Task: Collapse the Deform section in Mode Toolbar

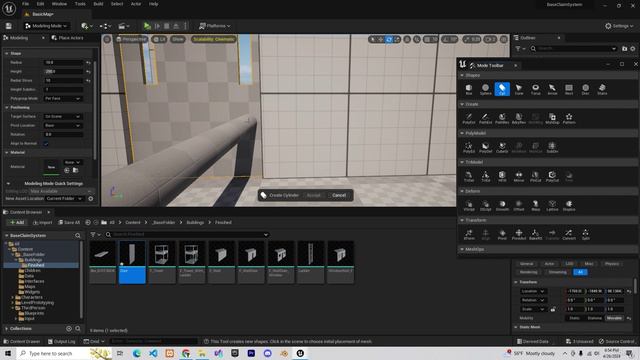Action: [x=462, y=191]
